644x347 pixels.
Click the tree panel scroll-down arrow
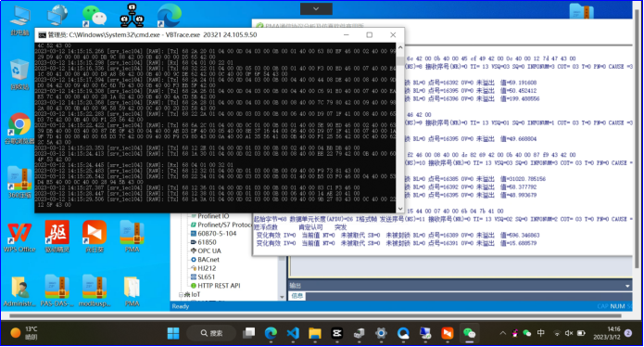click(282, 297)
